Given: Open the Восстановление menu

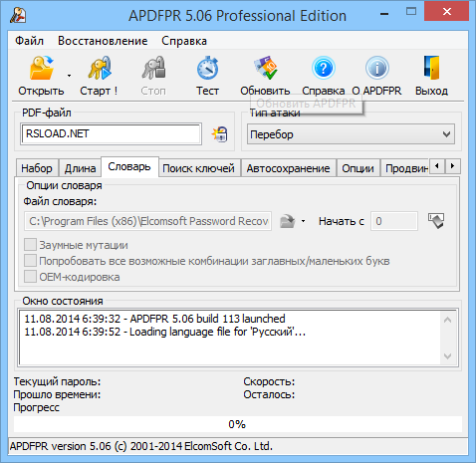Looking at the screenshot, I should (103, 41).
